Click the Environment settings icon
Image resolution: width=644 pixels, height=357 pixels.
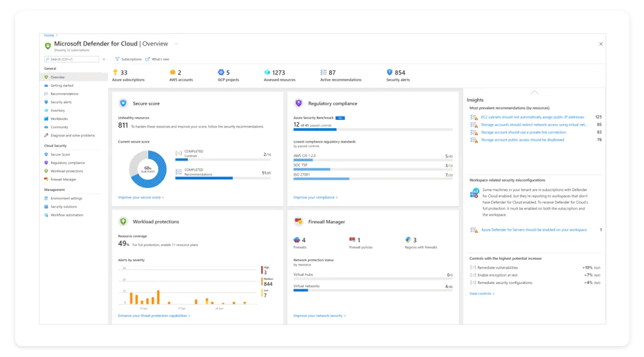(x=46, y=198)
